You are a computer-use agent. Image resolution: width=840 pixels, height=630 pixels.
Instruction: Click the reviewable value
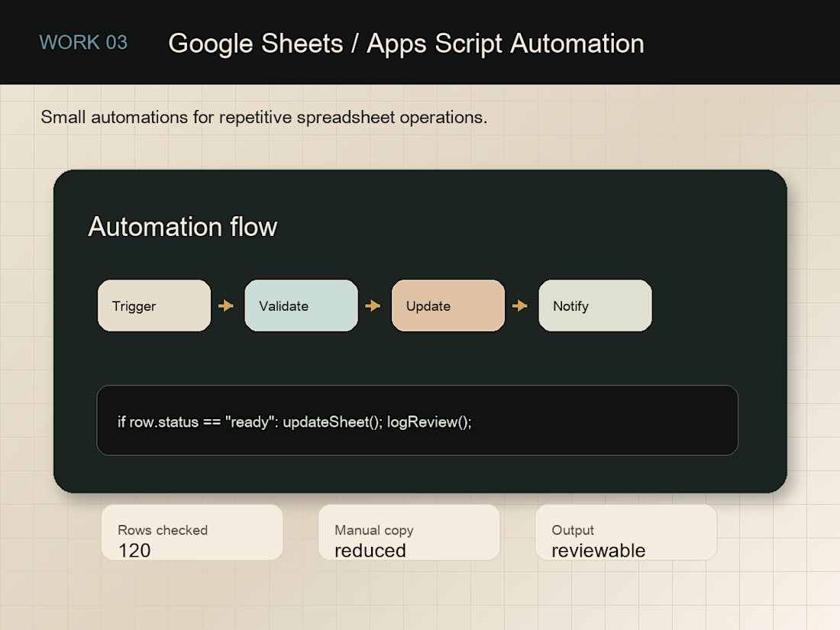(599, 550)
